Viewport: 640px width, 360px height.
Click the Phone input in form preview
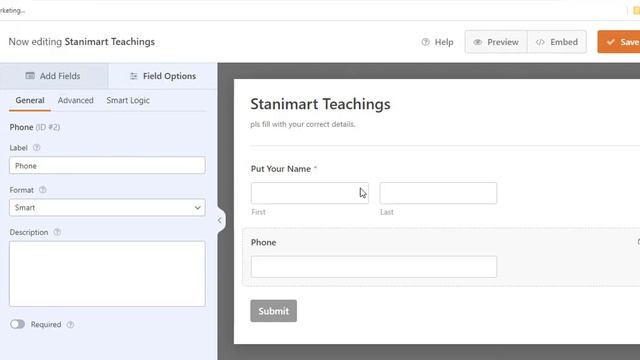point(374,267)
